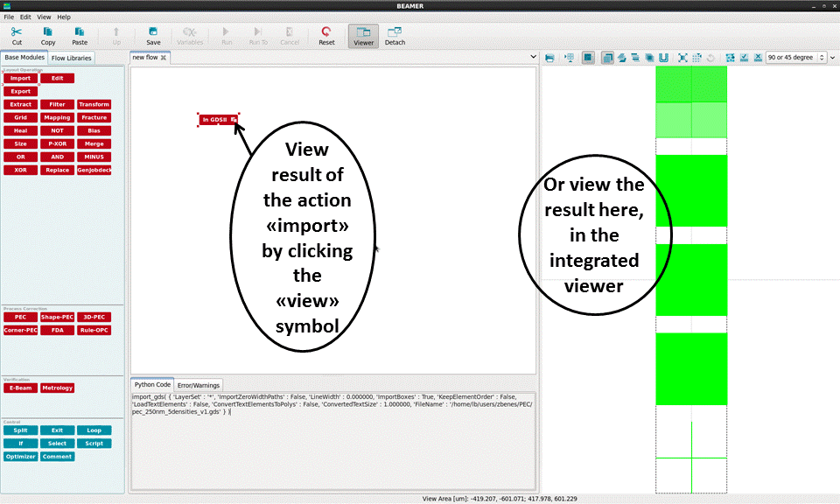Toggle the integrated Viewer panel button
The height and width of the screenshot is (504, 840).
[363, 35]
